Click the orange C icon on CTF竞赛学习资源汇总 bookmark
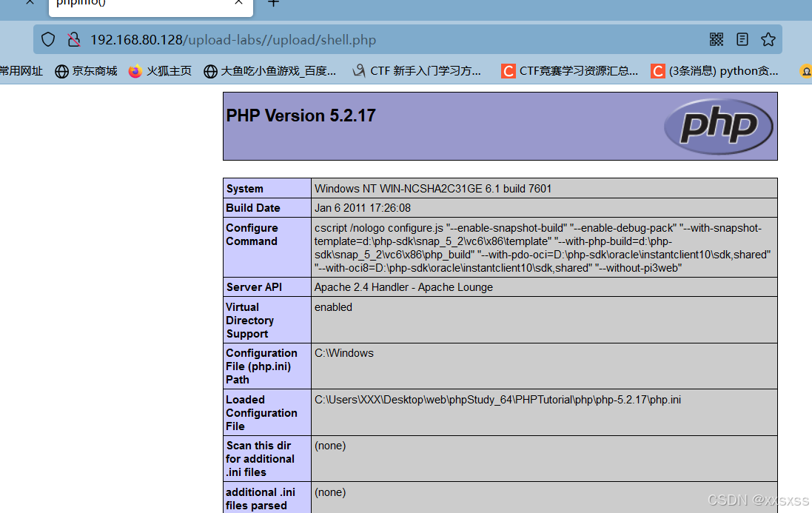812x513 pixels. click(508, 71)
